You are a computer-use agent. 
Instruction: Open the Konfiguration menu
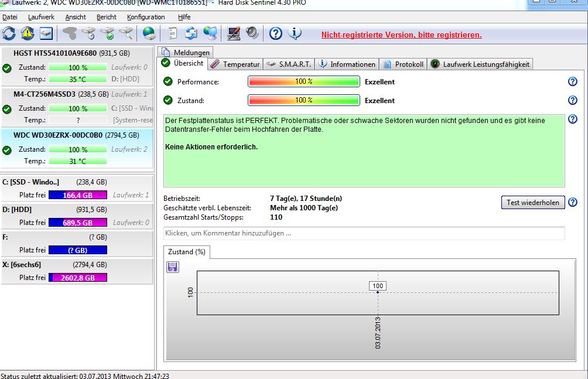pyautogui.click(x=146, y=17)
